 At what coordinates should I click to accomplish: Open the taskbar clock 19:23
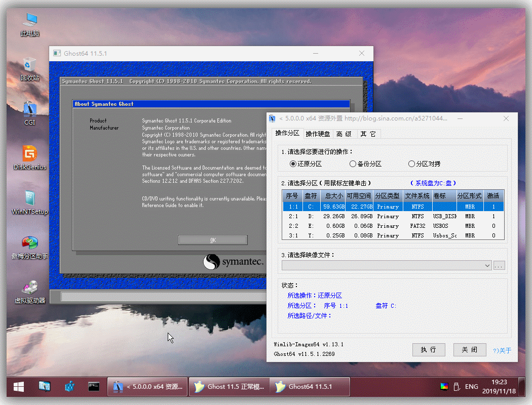click(x=499, y=387)
